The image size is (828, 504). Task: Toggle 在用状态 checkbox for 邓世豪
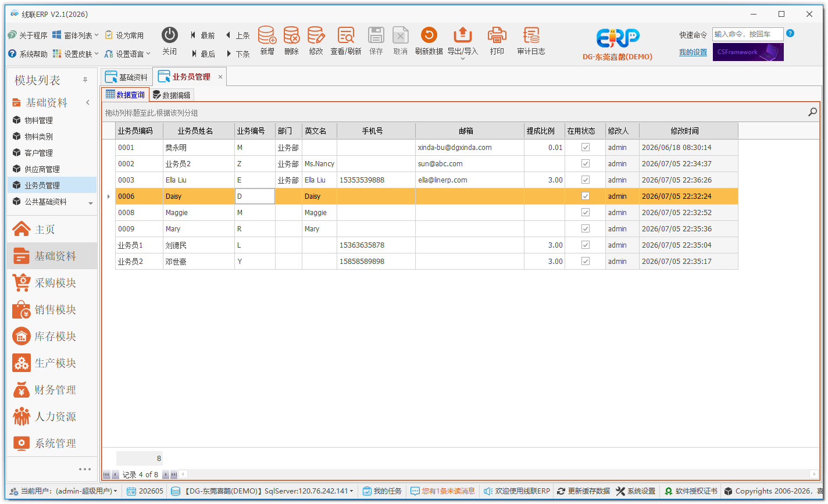(x=586, y=262)
